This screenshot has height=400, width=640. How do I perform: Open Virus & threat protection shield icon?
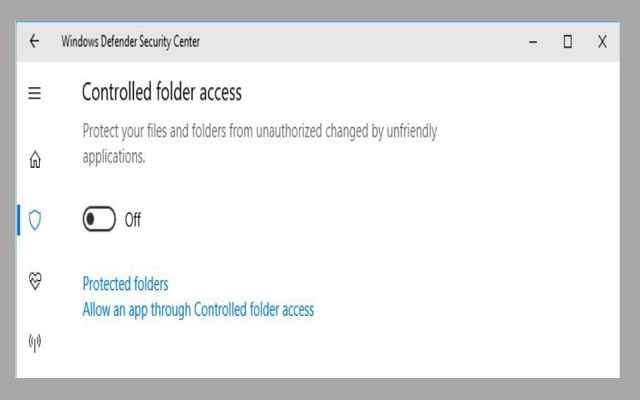click(35, 220)
